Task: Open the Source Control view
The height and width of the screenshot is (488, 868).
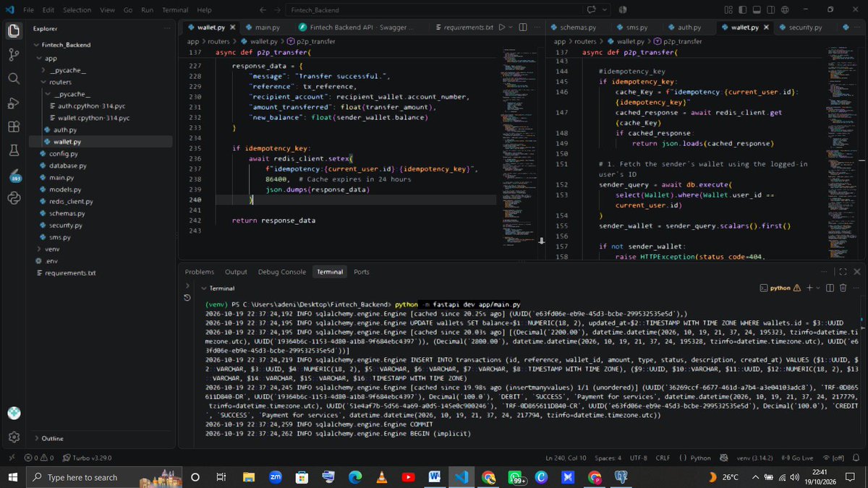Action: pyautogui.click(x=13, y=55)
